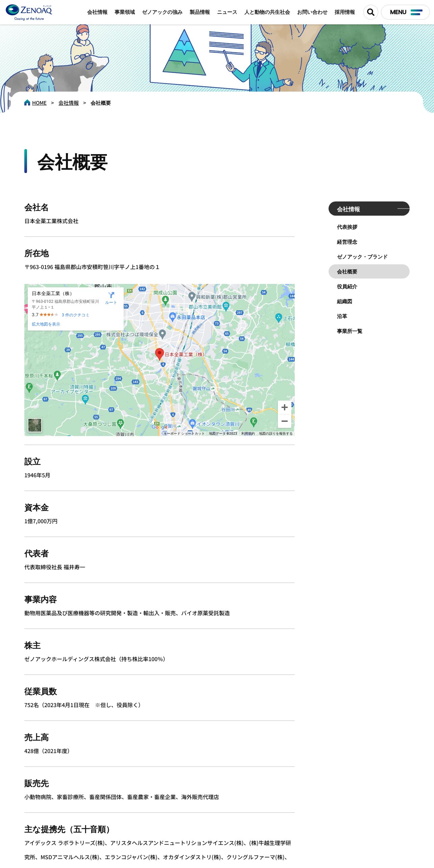Select 代表取締役社長 福井寿一 text
The width and height of the screenshot is (434, 868).
coord(55,567)
